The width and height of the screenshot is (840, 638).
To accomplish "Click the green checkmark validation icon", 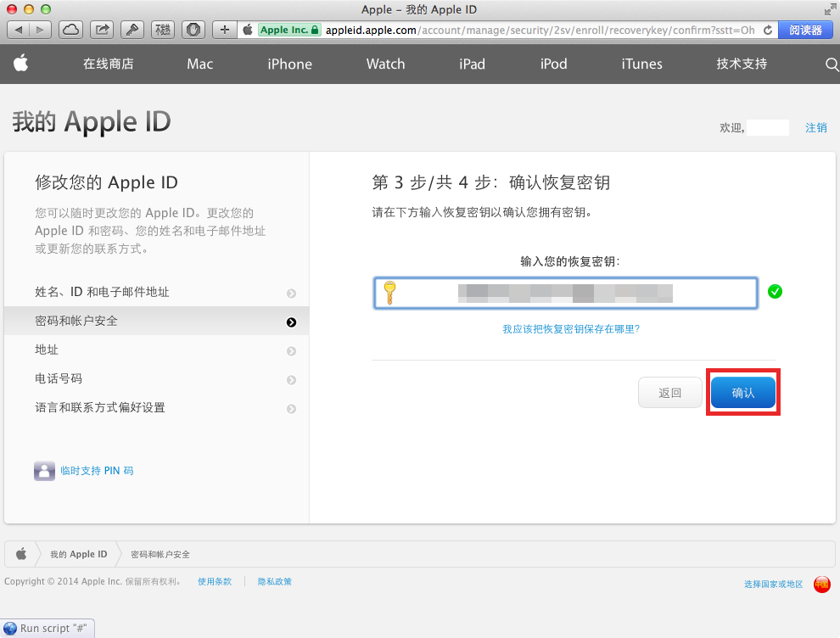I will coord(775,291).
